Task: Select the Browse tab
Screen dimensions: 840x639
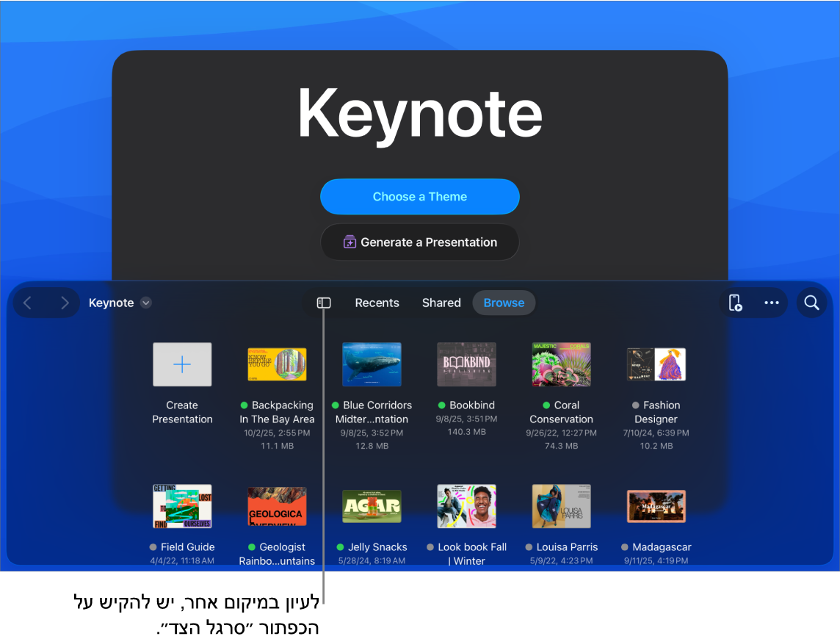Action: pyautogui.click(x=504, y=303)
